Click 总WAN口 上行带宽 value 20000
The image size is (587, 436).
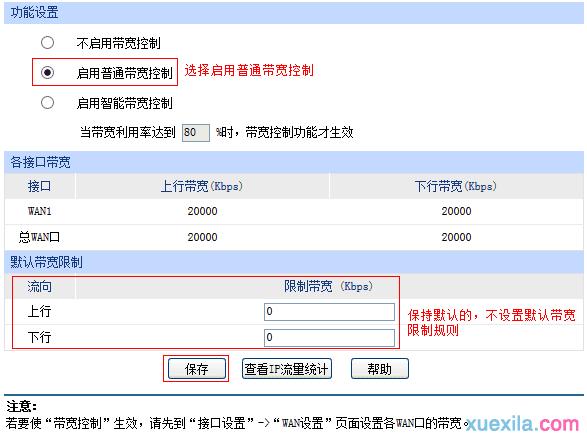(203, 237)
